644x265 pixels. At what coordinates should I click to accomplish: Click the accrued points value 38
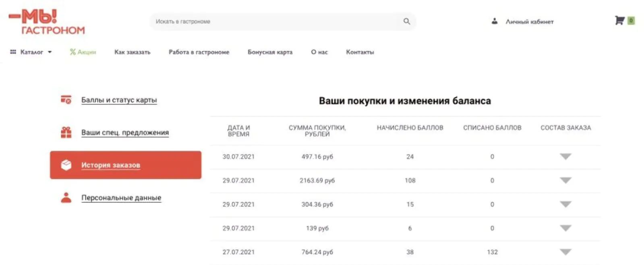click(x=410, y=252)
